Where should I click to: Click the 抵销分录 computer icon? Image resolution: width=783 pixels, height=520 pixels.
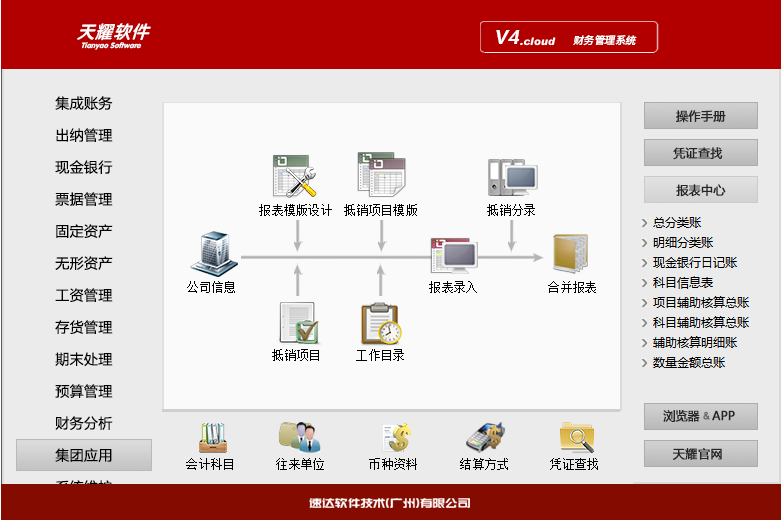pyautogui.click(x=512, y=177)
